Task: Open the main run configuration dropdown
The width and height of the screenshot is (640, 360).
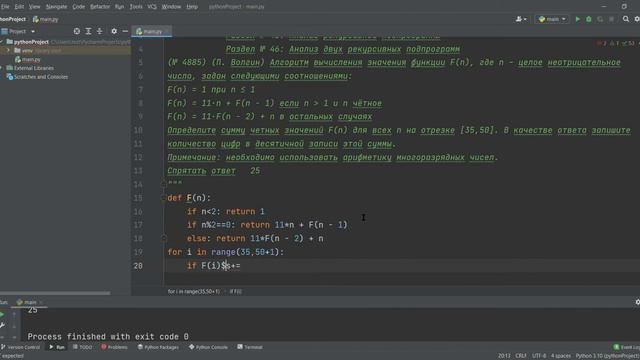Action: 552,19
